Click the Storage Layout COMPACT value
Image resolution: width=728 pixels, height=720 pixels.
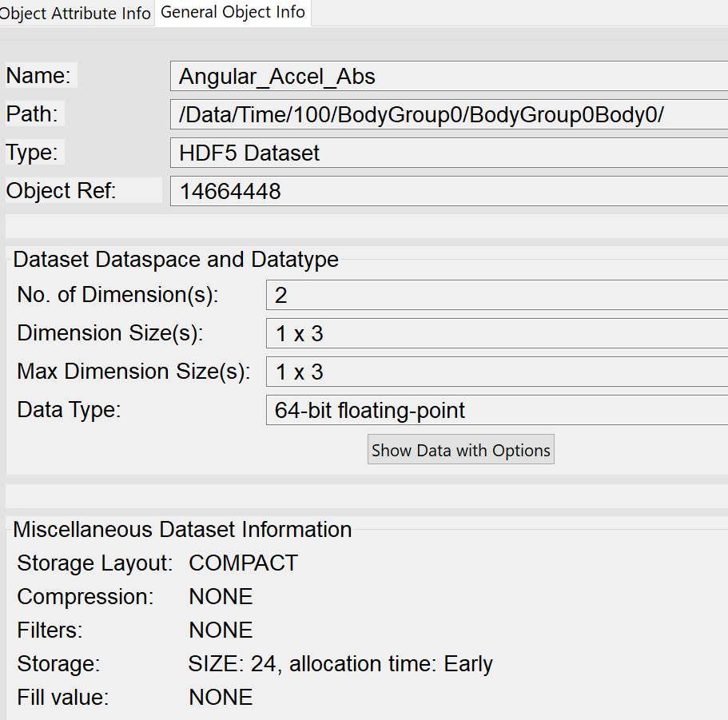click(x=243, y=563)
